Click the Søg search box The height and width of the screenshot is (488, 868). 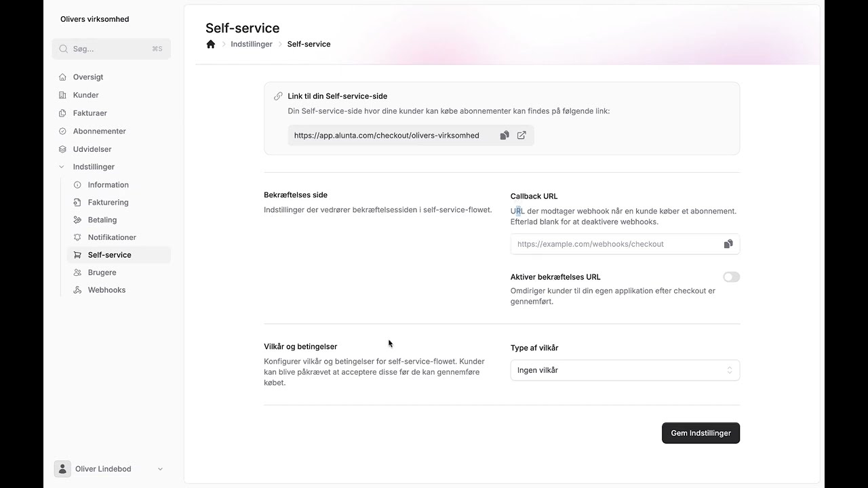click(111, 49)
